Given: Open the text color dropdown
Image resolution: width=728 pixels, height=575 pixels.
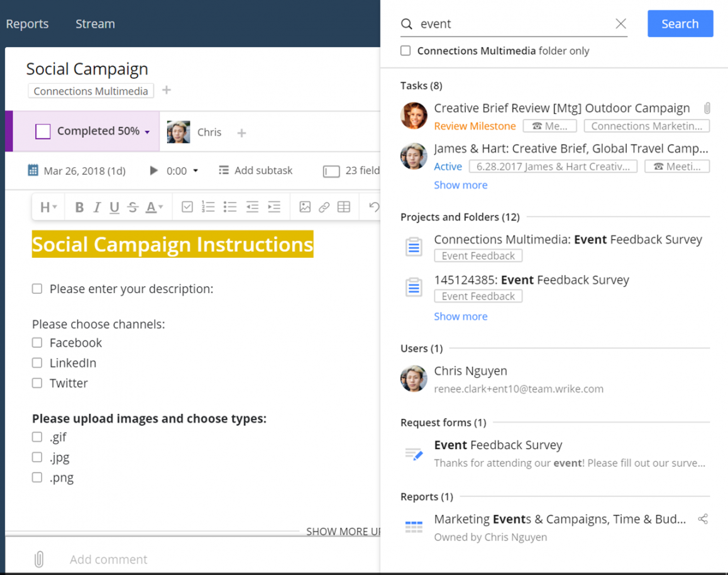Looking at the screenshot, I should [154, 207].
